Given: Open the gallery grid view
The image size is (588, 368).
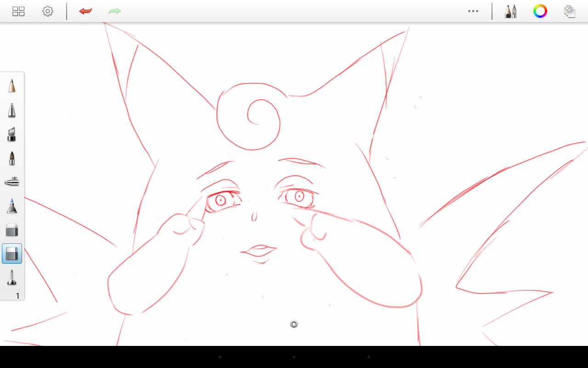Looking at the screenshot, I should coord(18,11).
